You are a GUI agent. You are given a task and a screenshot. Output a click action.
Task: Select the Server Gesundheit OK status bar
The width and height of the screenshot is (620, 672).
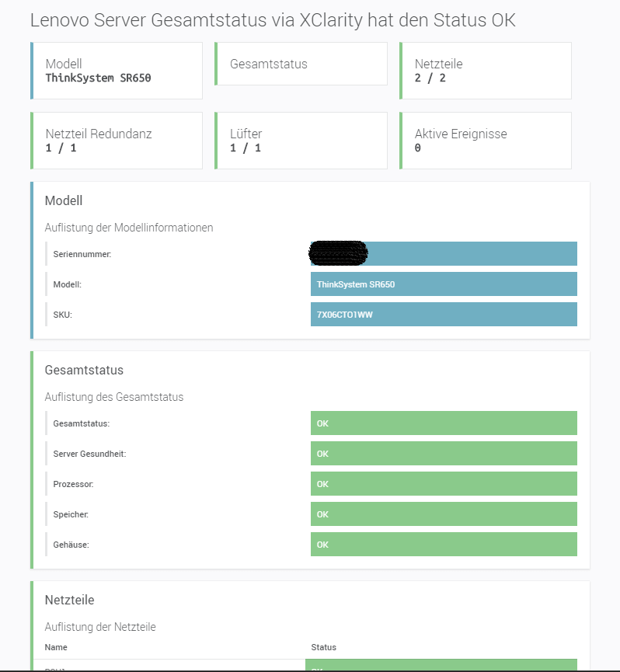click(x=444, y=454)
